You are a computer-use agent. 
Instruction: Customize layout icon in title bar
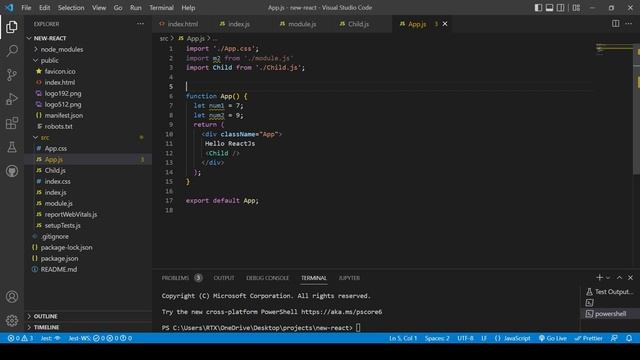point(576,8)
